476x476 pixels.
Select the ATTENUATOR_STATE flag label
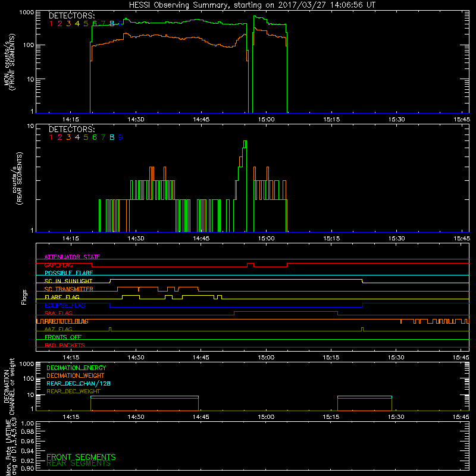(x=72, y=257)
